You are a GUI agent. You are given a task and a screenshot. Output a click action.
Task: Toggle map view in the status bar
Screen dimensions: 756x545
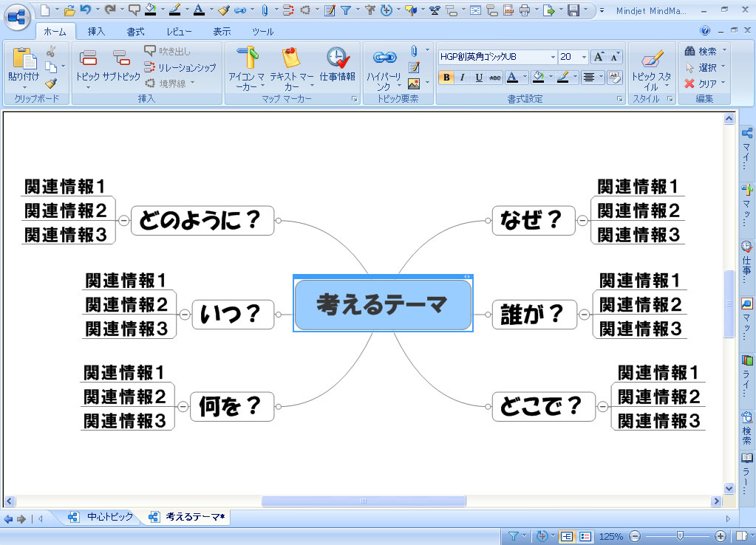[567, 536]
